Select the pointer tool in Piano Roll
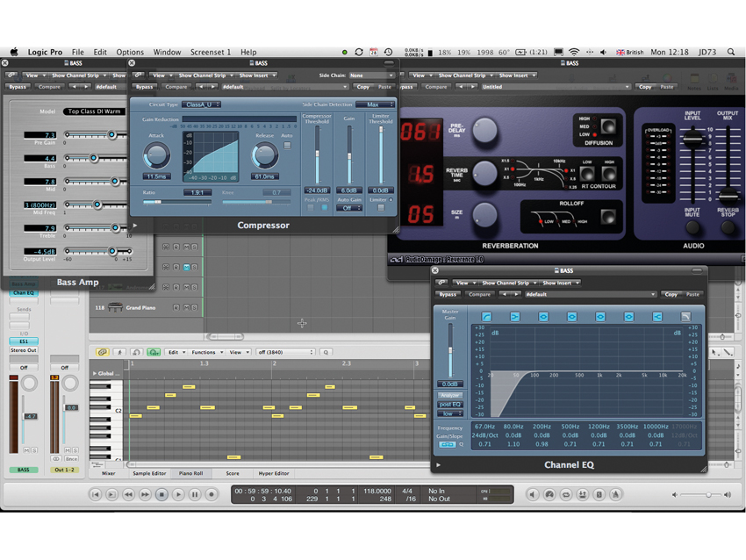 click(714, 353)
